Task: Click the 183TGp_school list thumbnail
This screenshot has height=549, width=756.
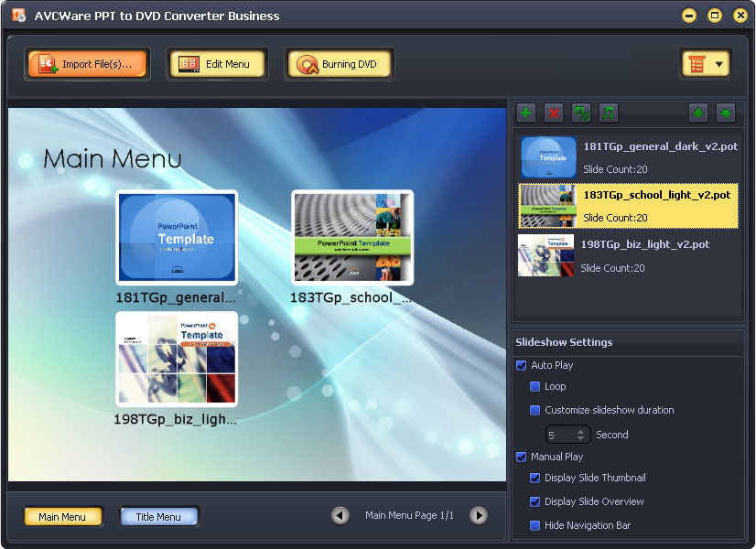Action: [547, 206]
